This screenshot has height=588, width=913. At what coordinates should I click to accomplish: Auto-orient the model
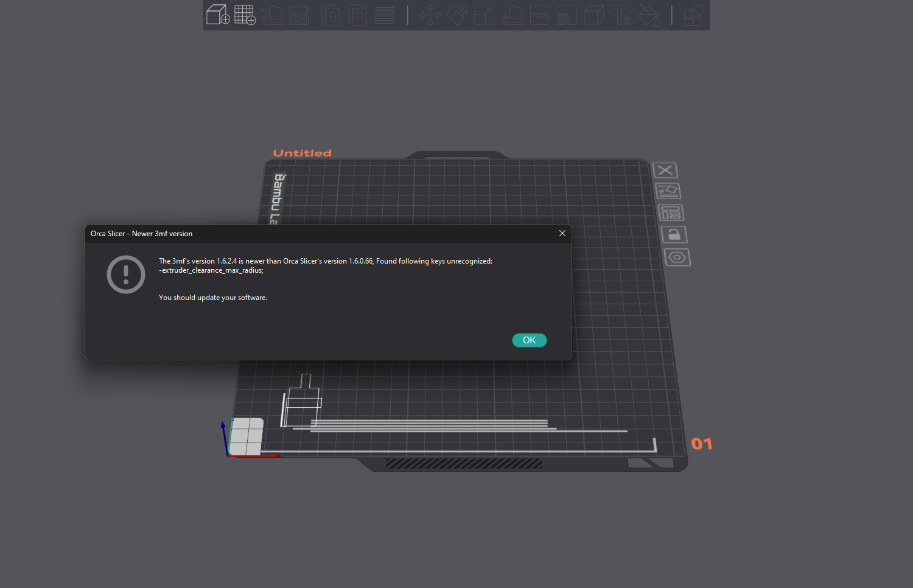pos(271,15)
